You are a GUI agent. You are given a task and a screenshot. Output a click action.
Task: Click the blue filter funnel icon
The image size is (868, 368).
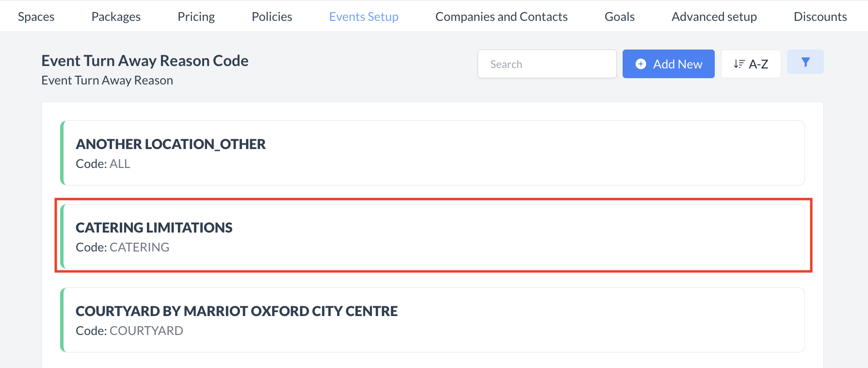click(x=805, y=62)
